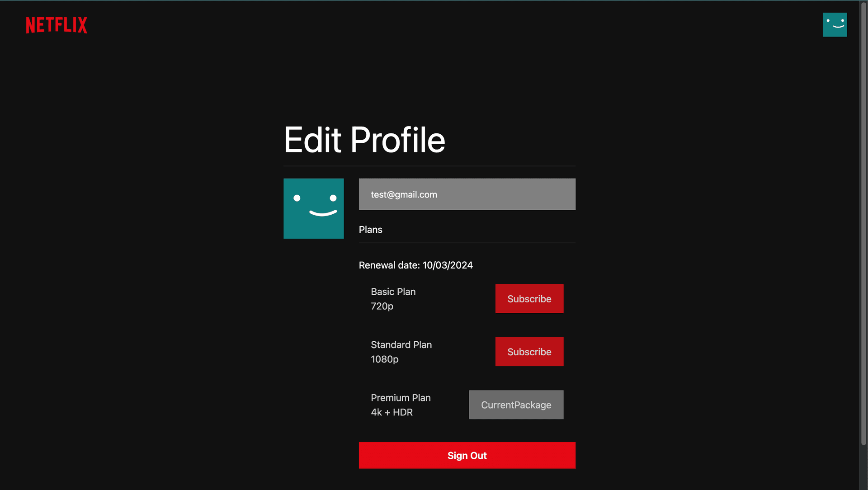Click the CurrentPackage button for Premium Plan
This screenshot has height=490, width=868.
[515, 405]
